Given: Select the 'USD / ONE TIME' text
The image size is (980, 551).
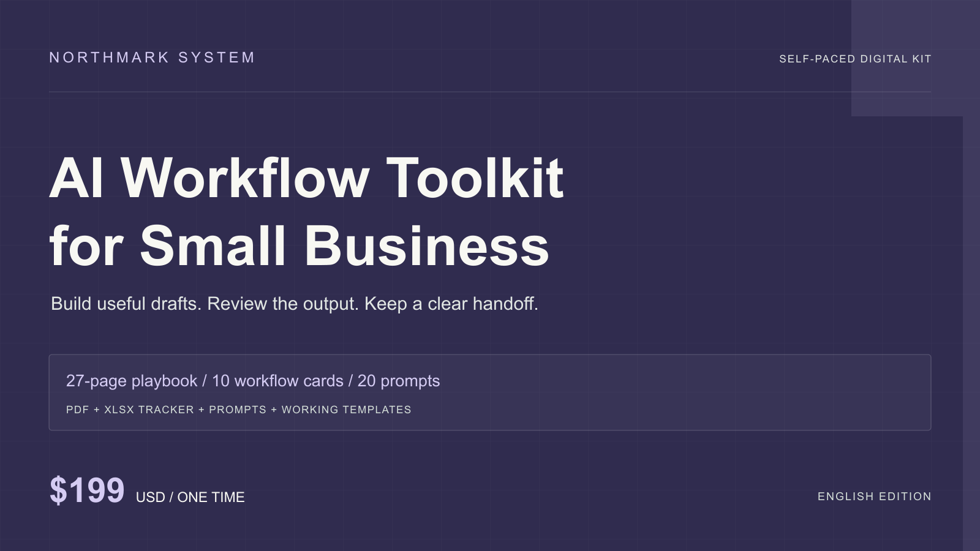Looking at the screenshot, I should 190,497.
